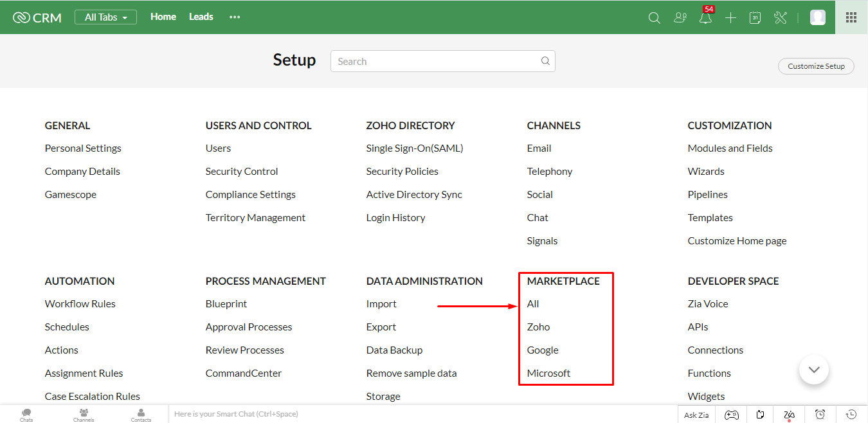Open the calendar icon in header

pyautogui.click(x=755, y=18)
